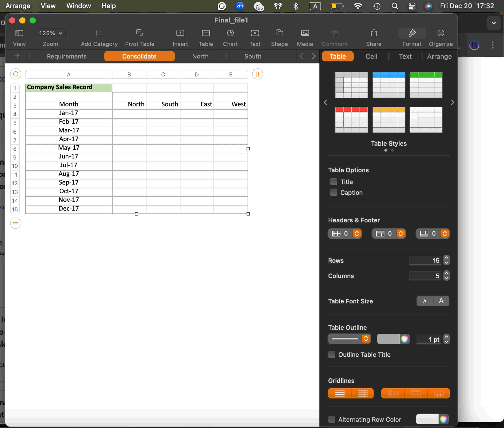Add a new sheet with plus icon
This screenshot has height=428, width=504.
tap(17, 56)
